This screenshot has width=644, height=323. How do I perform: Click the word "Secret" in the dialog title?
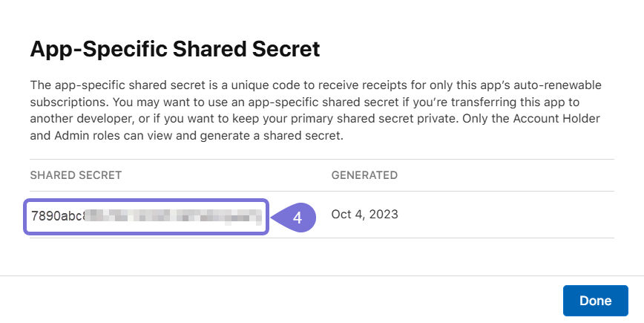(284, 50)
